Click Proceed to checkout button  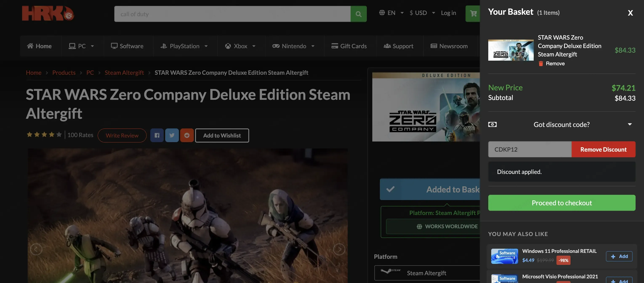[562, 203]
